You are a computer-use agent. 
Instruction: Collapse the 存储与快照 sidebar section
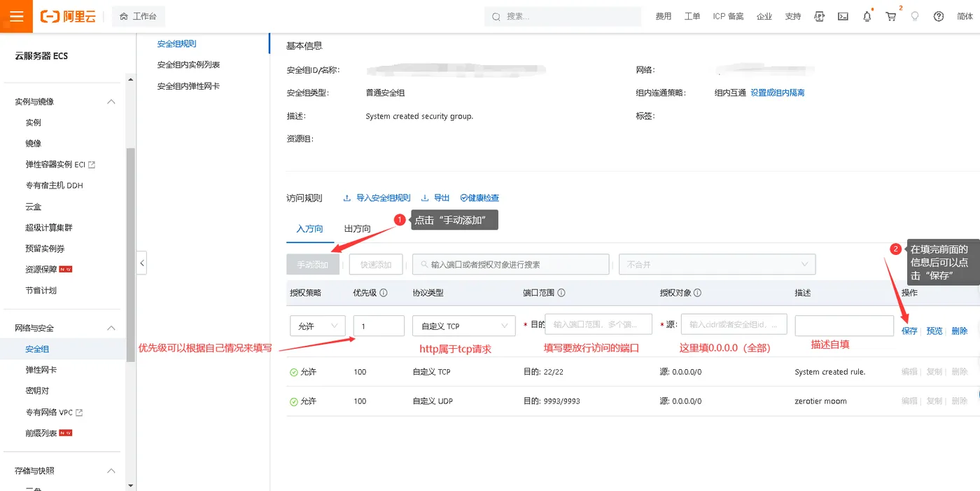point(111,471)
